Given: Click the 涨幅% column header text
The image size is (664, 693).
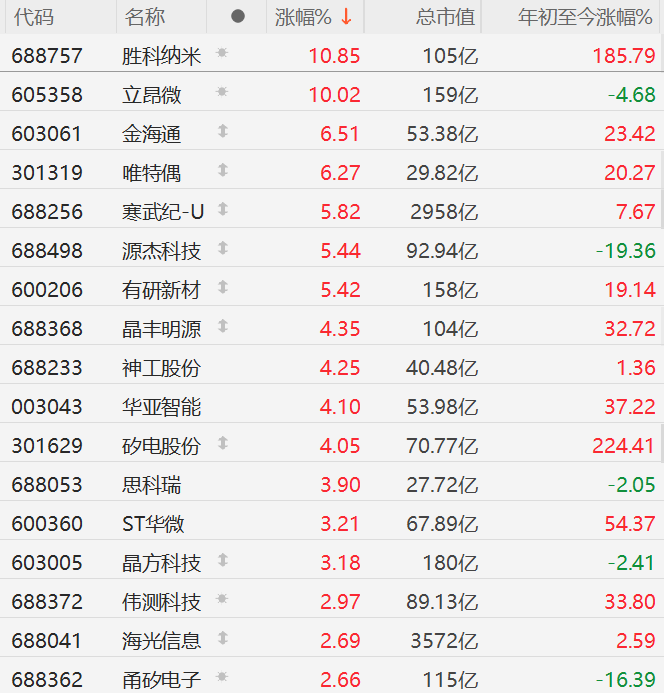Looking at the screenshot, I should pos(304,17).
